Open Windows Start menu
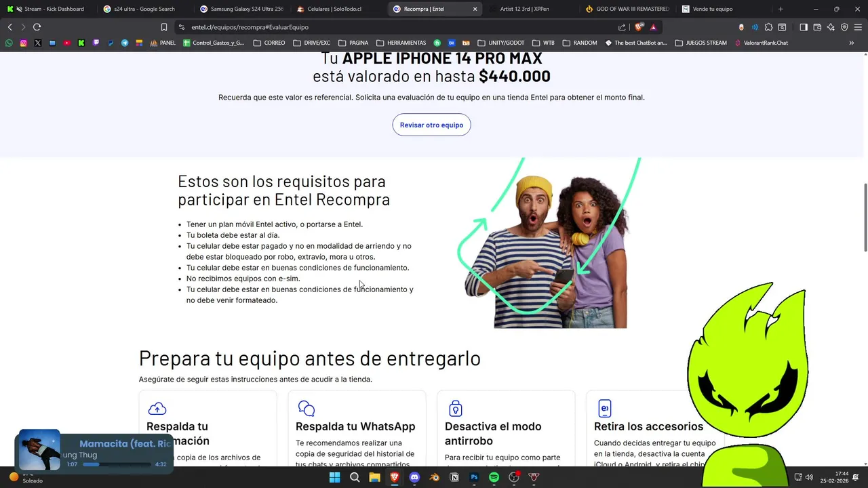Image resolution: width=868 pixels, height=488 pixels. point(334,477)
